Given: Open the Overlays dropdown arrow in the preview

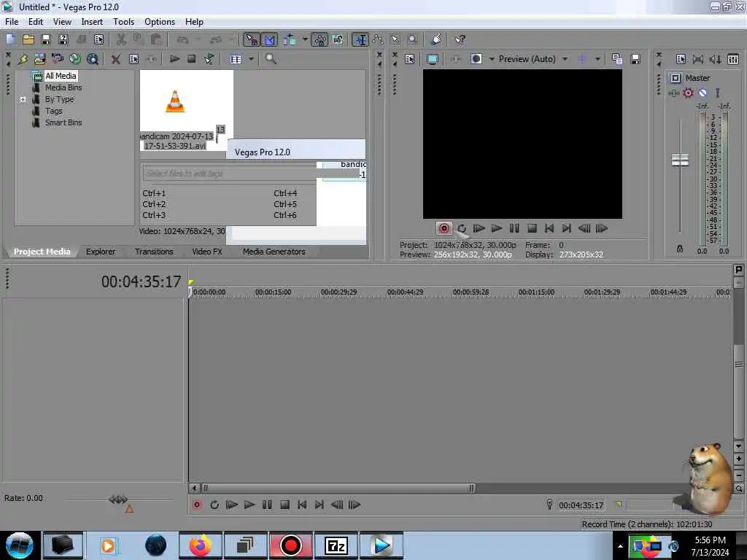Looking at the screenshot, I should coord(597,59).
